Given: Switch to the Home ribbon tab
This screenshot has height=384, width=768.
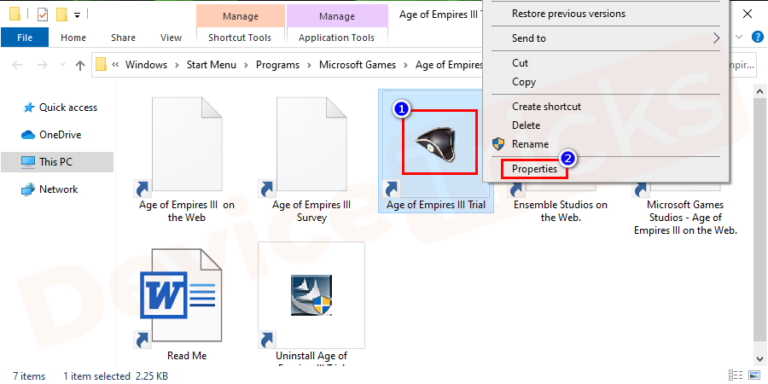Looking at the screenshot, I should [73, 37].
